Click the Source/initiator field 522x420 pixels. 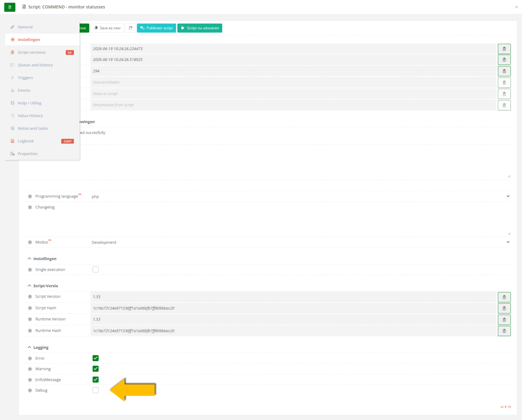[293, 82]
